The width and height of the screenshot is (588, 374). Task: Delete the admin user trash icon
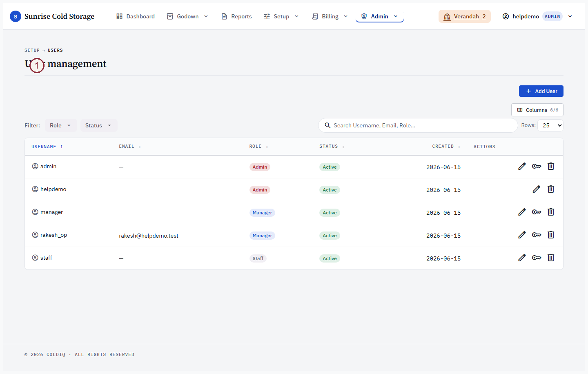tap(551, 166)
